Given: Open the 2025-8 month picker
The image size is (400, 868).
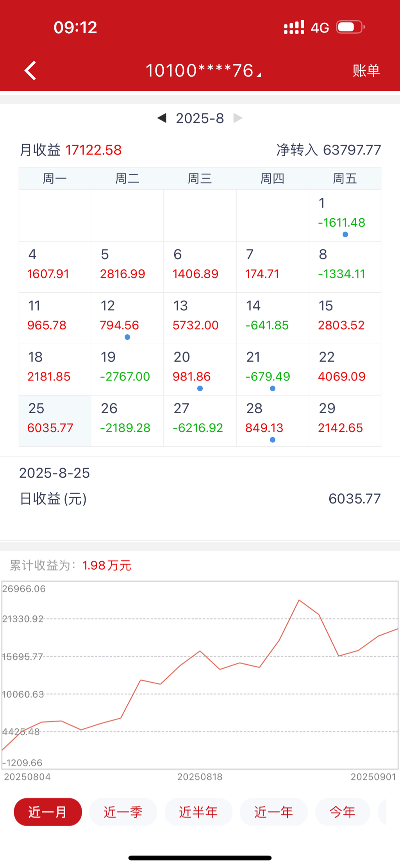Looking at the screenshot, I should (200, 118).
